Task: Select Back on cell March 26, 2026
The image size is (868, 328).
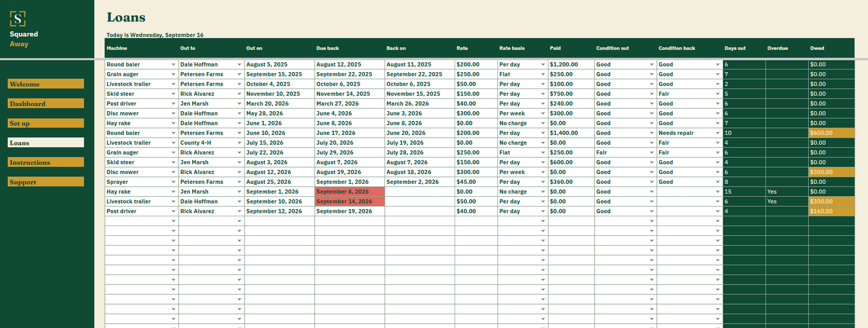Action: (420, 104)
